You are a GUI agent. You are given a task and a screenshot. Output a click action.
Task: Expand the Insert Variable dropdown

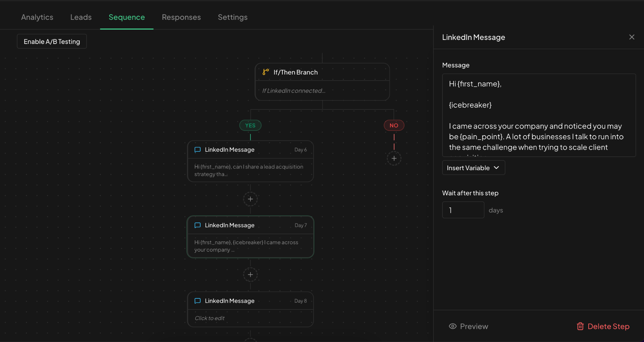(x=473, y=168)
